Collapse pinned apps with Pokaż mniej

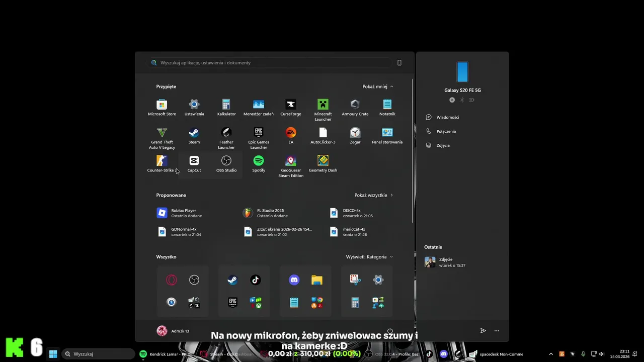(378, 86)
